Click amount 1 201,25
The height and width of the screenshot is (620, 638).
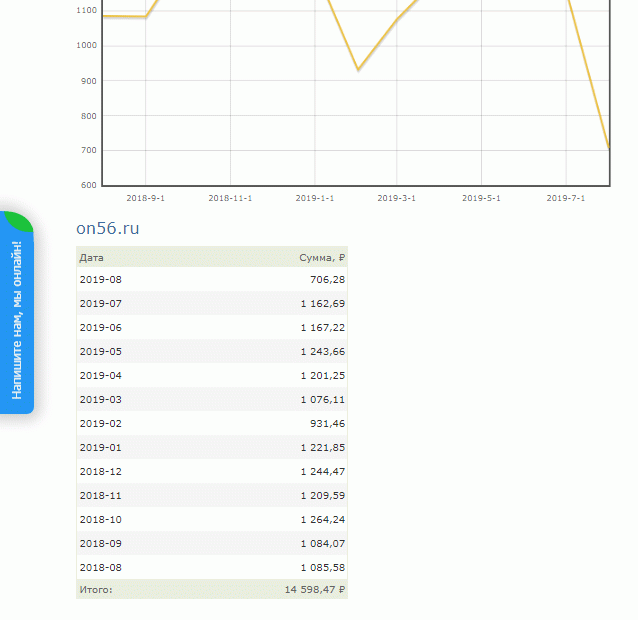pos(323,375)
